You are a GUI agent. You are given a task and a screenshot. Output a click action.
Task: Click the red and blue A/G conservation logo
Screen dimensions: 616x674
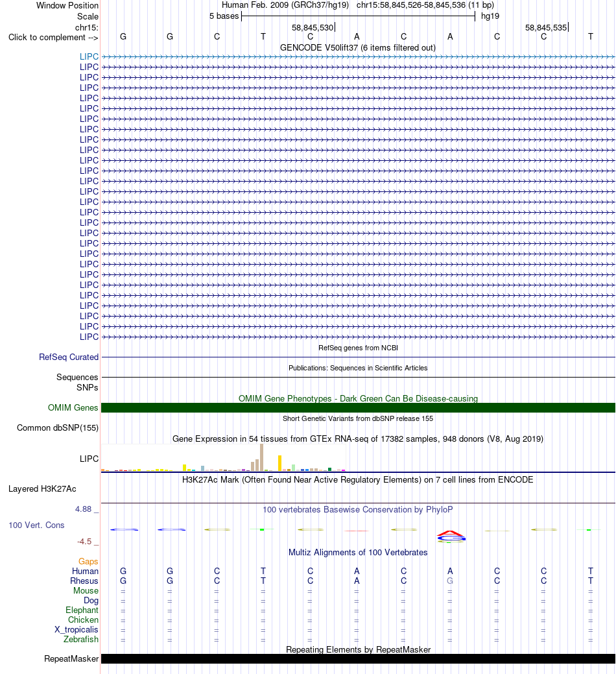[451, 536]
